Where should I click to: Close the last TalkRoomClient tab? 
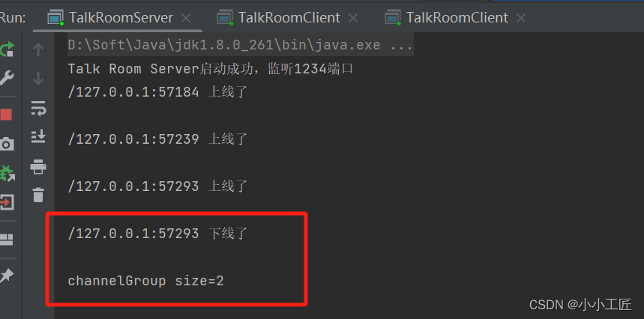coord(521,18)
